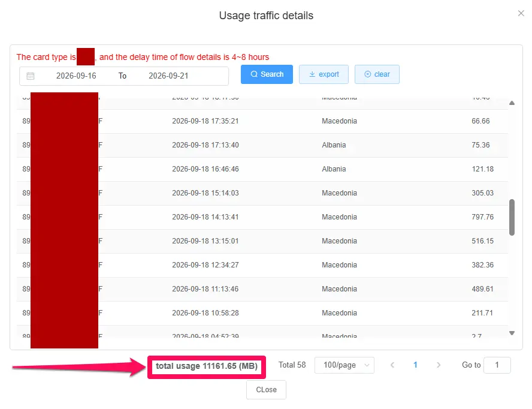Click usage value 75.36
Viewport: 532px width, 409px height.
point(480,145)
